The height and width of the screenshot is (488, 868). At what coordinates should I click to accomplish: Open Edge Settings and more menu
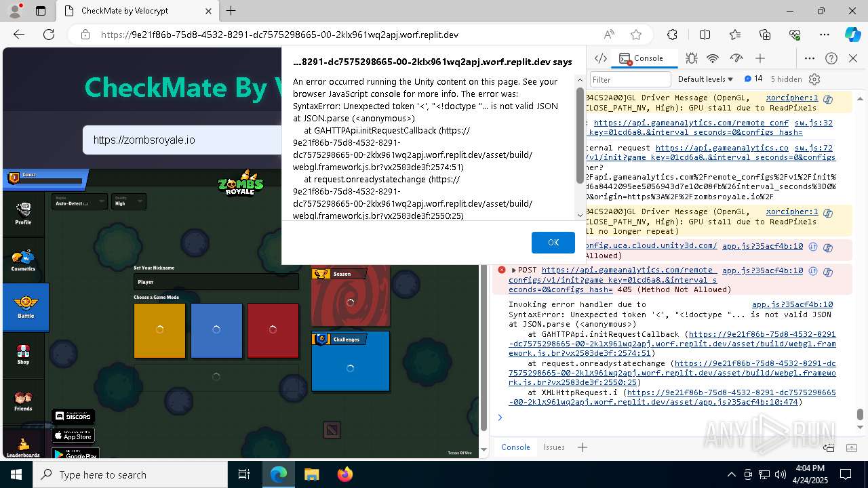click(x=825, y=35)
